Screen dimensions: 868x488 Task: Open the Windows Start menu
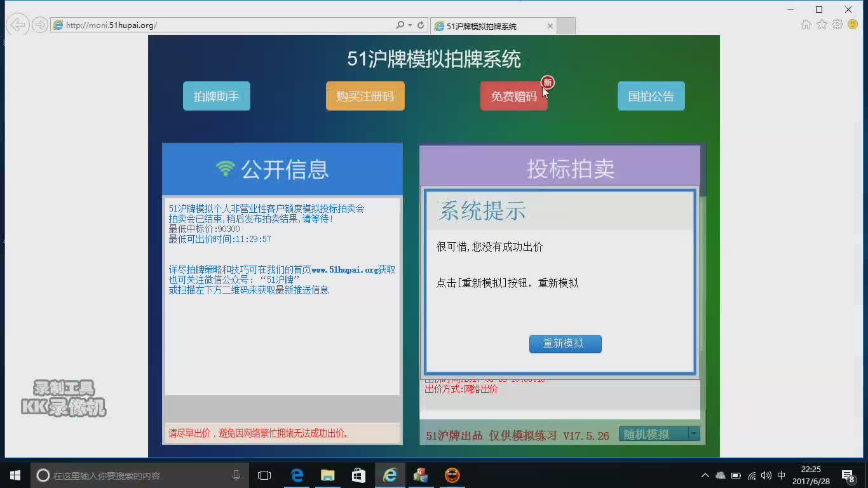15,475
